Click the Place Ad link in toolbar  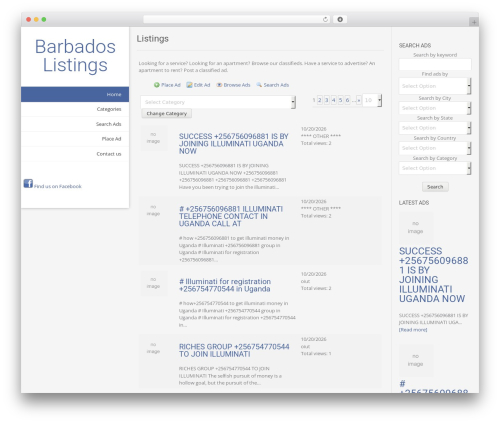pyautogui.click(x=171, y=85)
